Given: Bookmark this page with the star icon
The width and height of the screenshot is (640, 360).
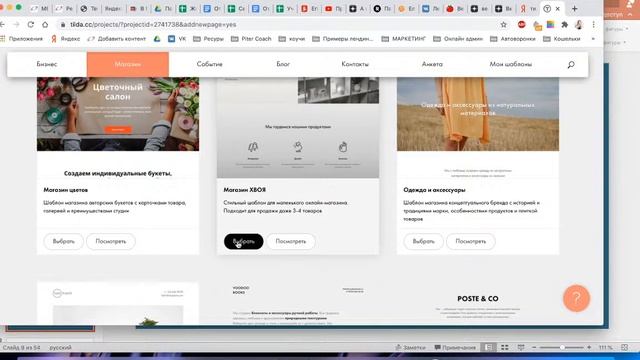Looking at the screenshot, I should pyautogui.click(x=504, y=24).
